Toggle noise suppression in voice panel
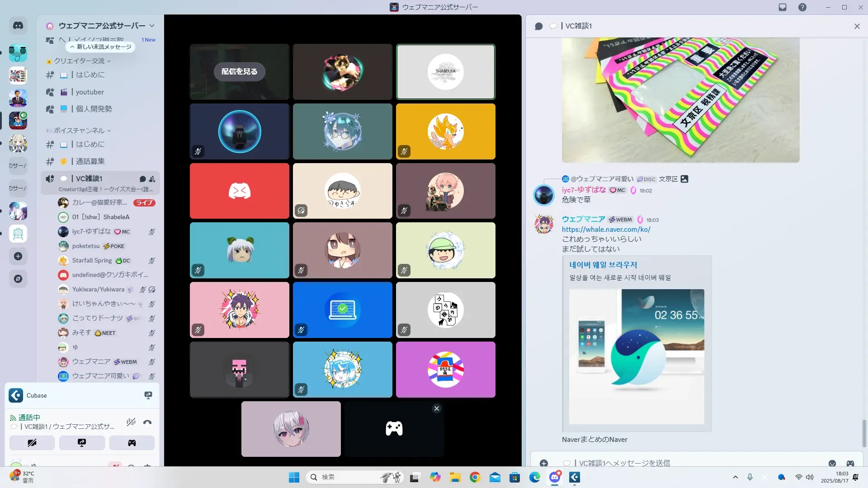Screen dimensions: 868x488 [x=131, y=422]
